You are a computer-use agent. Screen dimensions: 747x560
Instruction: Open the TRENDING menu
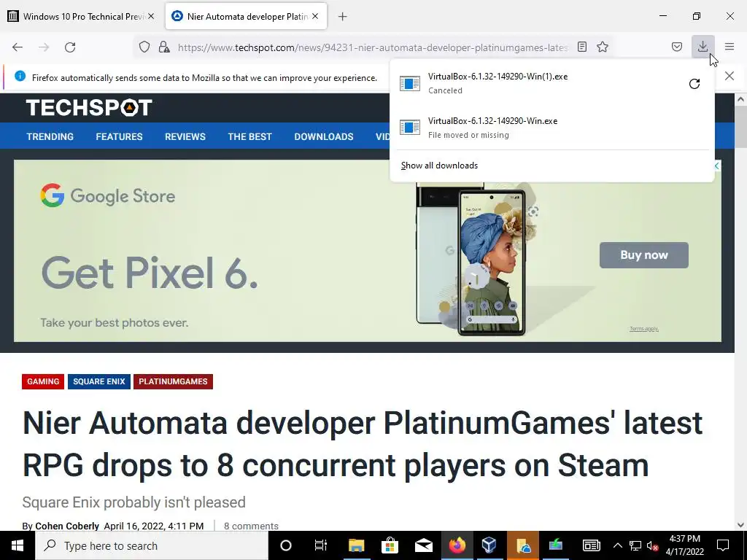pos(50,136)
